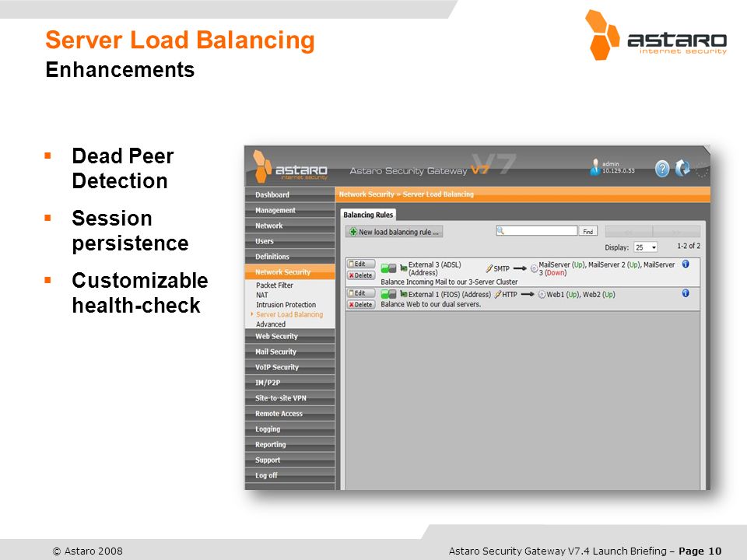The image size is (747, 560).
Task: Expand the Logging menu
Action: click(x=289, y=429)
